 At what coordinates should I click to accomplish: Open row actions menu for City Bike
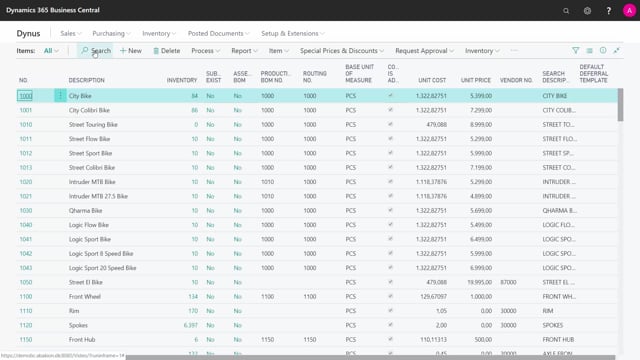(60, 96)
